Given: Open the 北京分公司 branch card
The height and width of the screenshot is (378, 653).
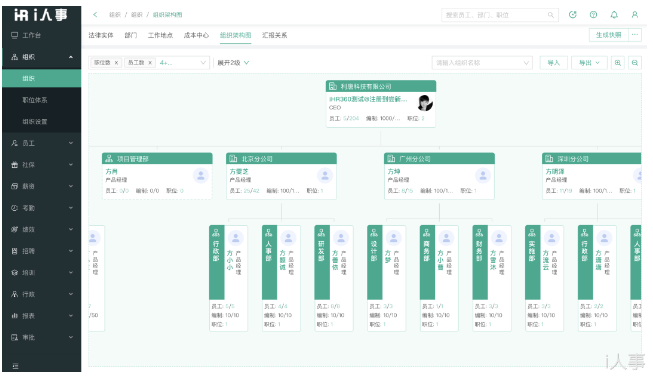Looking at the screenshot, I should 281,177.
